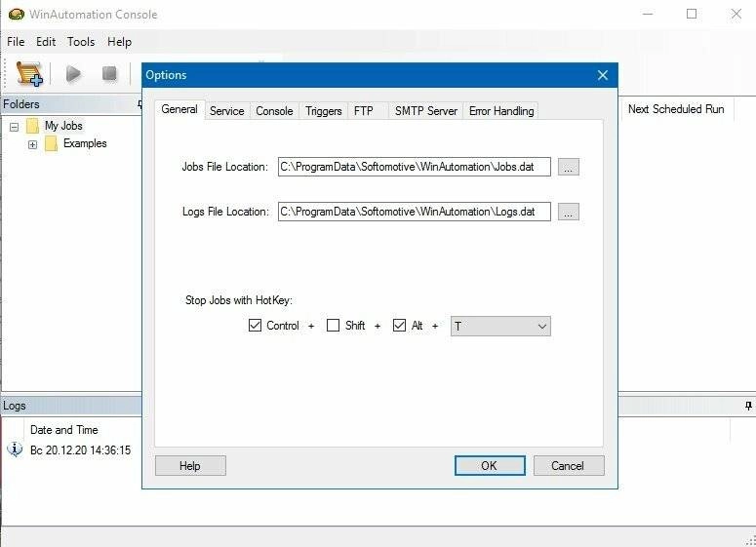The image size is (756, 547).
Task: Minimize the WinAutomation Console window
Action: pyautogui.click(x=648, y=14)
